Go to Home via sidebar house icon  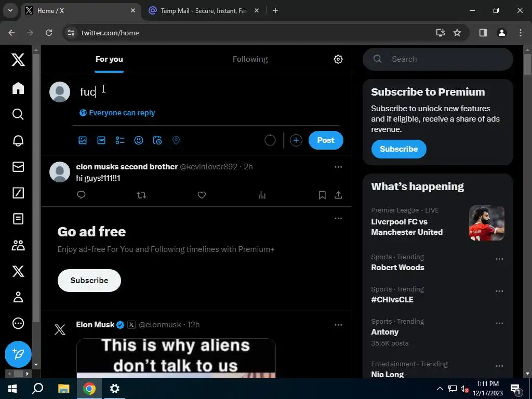[x=18, y=88]
